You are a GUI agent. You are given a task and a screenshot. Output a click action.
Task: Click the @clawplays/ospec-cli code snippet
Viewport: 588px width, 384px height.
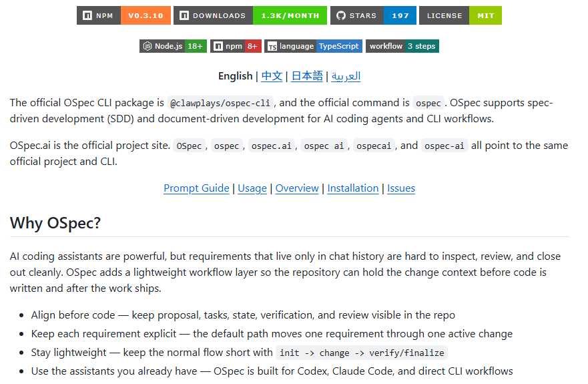coord(220,104)
